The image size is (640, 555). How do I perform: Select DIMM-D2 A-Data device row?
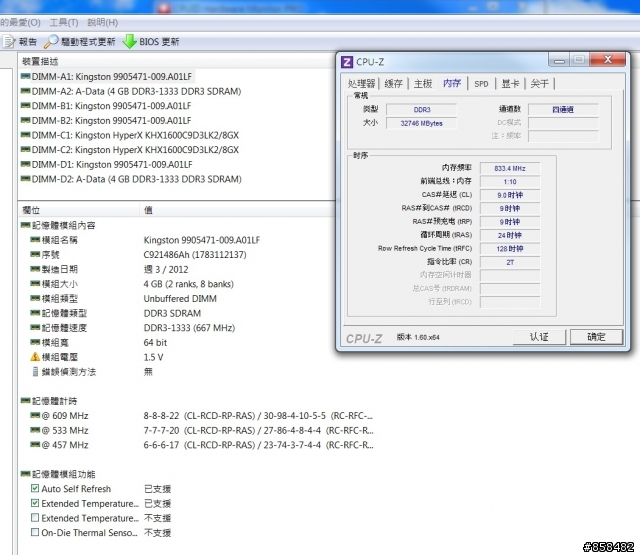[x=131, y=180]
